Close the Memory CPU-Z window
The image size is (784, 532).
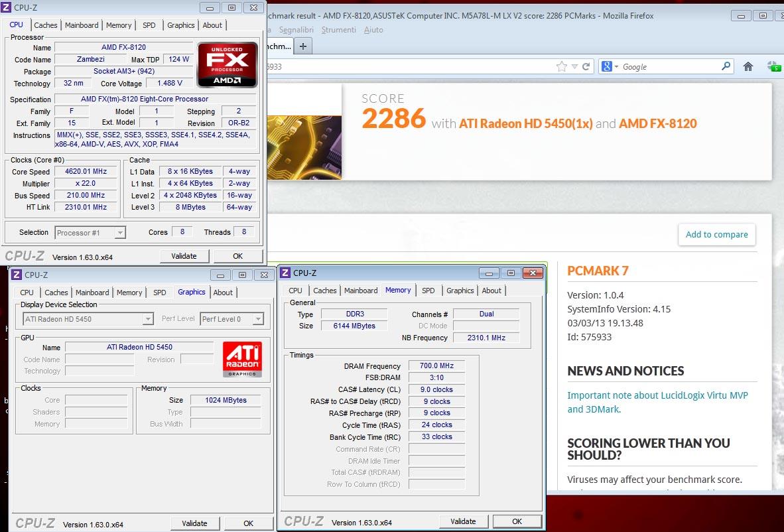click(533, 273)
